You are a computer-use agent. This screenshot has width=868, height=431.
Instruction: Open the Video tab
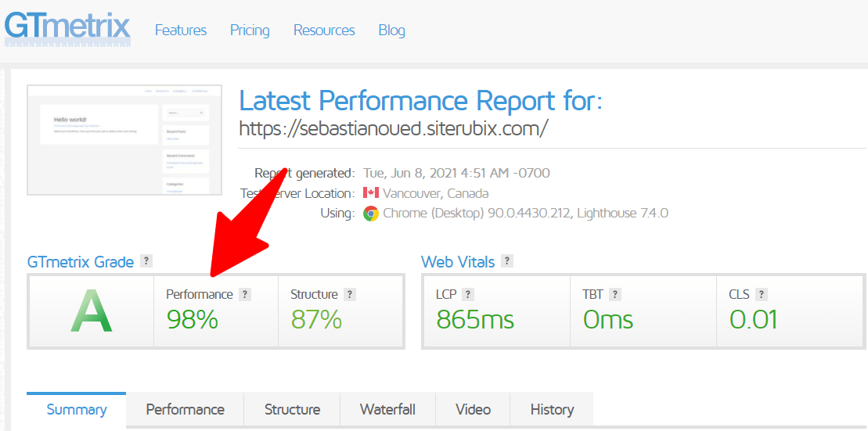(x=473, y=410)
